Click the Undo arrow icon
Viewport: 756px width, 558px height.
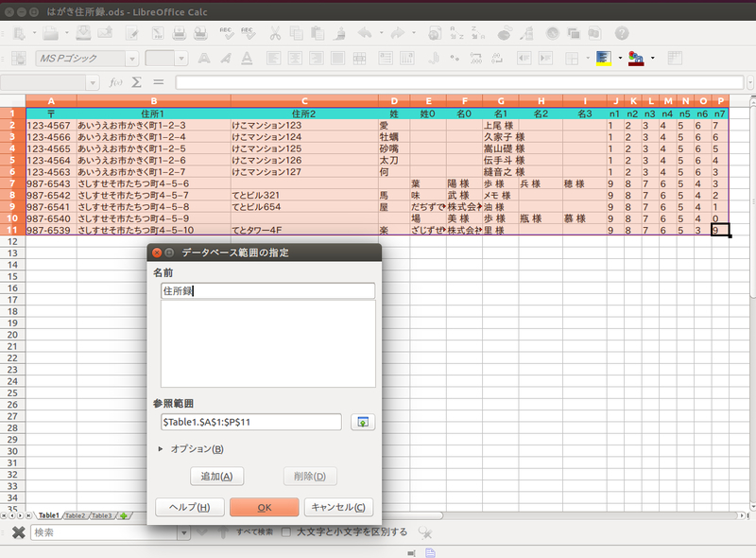(x=365, y=33)
